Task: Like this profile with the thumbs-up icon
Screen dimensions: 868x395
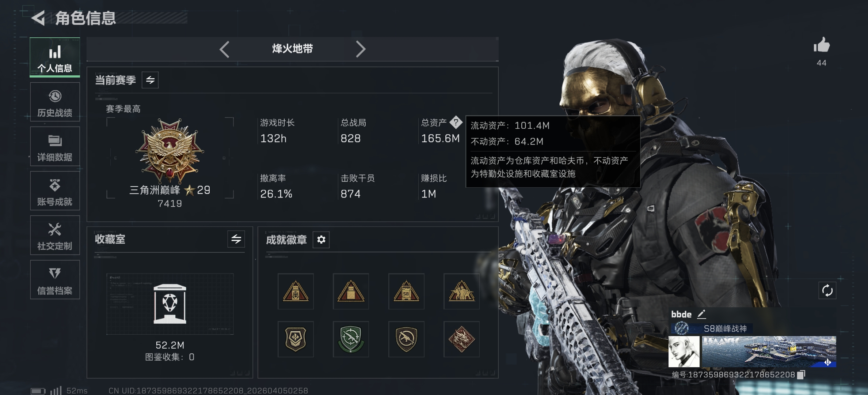Action: (822, 45)
